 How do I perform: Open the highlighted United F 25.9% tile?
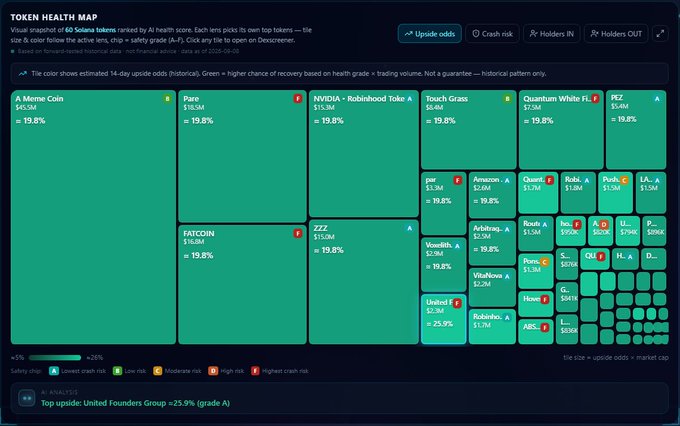coord(444,319)
